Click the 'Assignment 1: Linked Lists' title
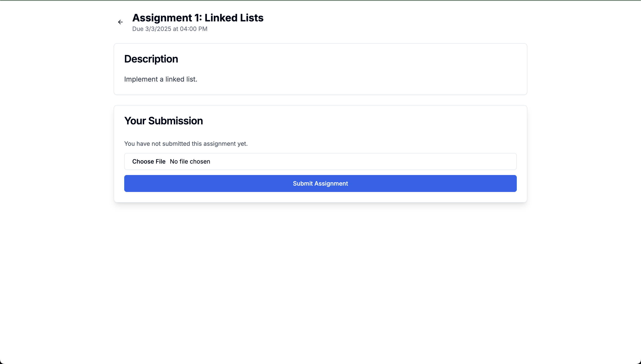This screenshot has width=641, height=364. (x=198, y=18)
